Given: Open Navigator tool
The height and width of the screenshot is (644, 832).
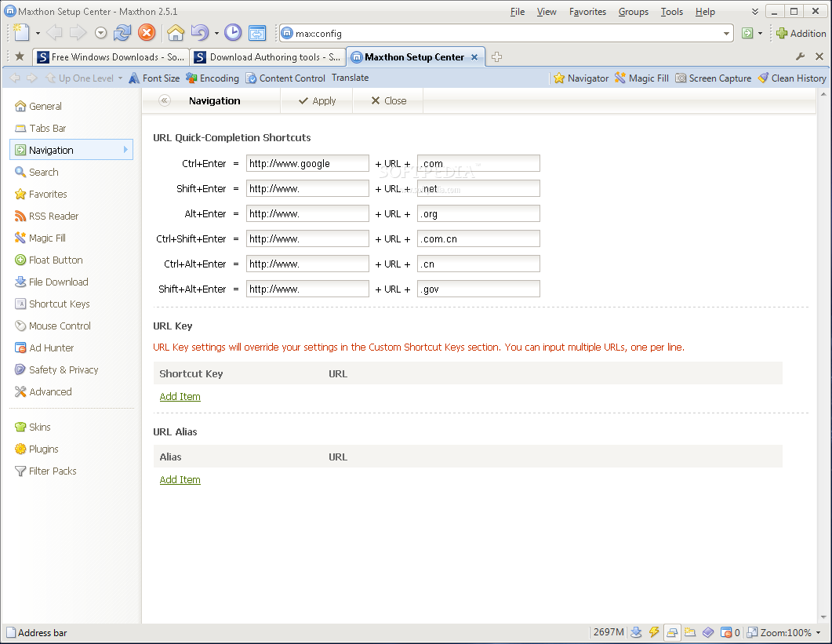Looking at the screenshot, I should tap(581, 78).
